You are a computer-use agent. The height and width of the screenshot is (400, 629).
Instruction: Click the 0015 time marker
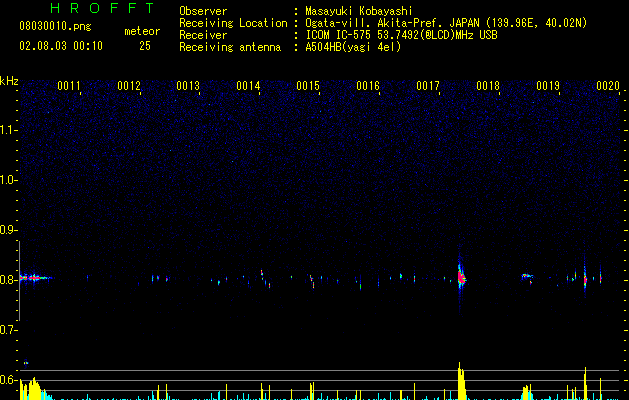point(308,86)
